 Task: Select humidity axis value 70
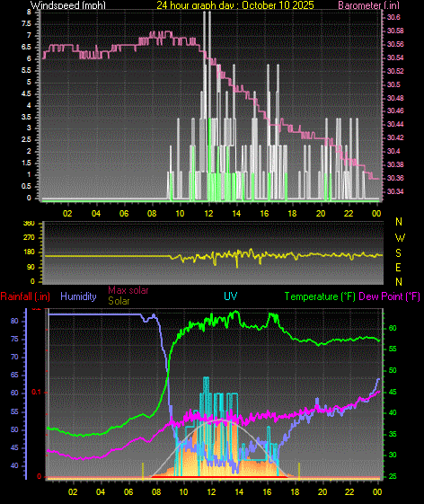(14, 357)
